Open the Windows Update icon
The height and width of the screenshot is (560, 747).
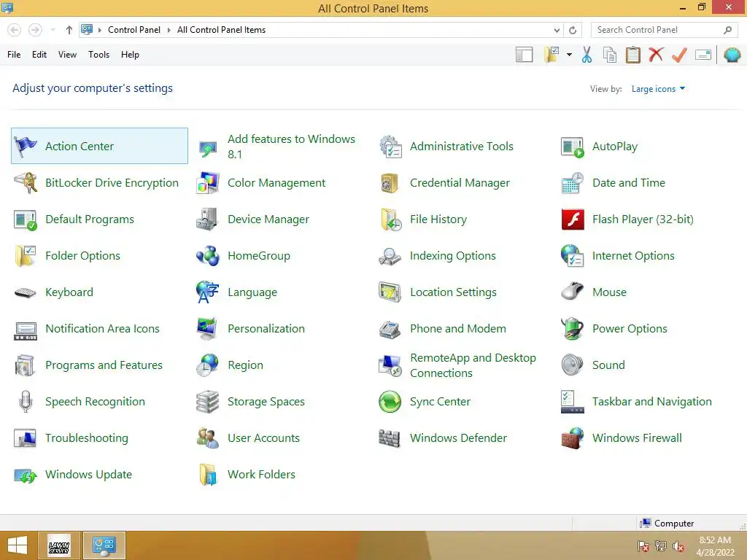click(x=26, y=475)
